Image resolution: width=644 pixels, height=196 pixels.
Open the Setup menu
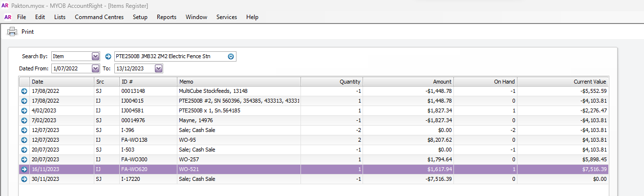[x=140, y=17]
